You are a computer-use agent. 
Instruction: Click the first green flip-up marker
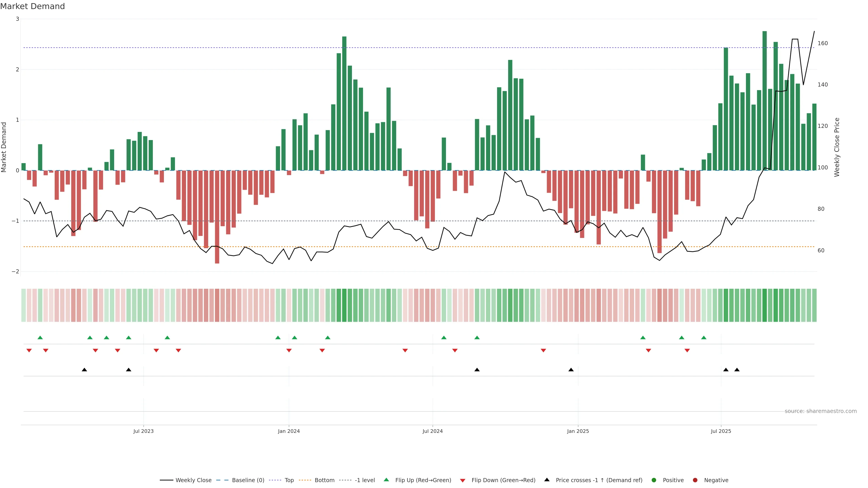40,338
